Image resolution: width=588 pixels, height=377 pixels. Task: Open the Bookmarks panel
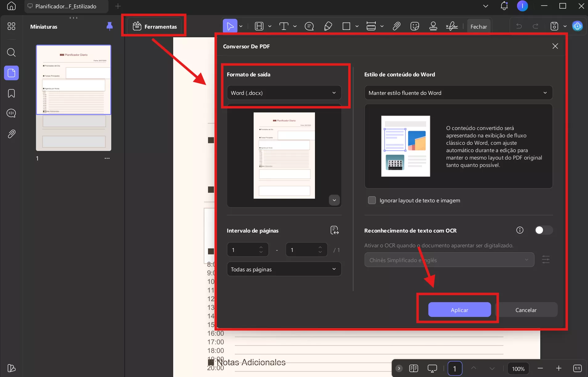[11, 93]
